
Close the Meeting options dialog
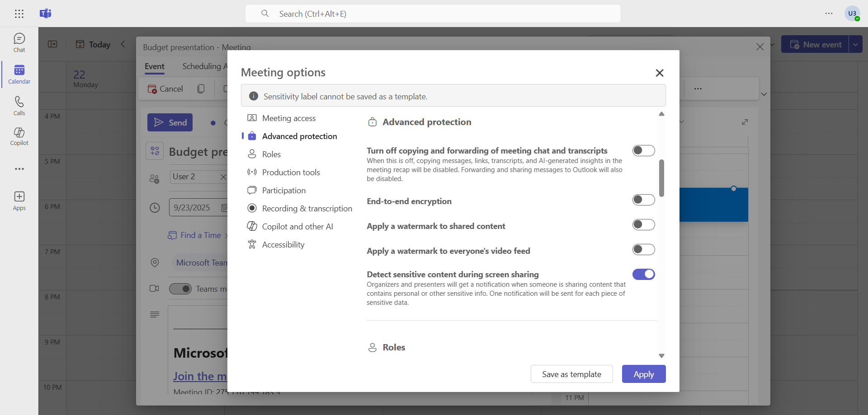(659, 73)
